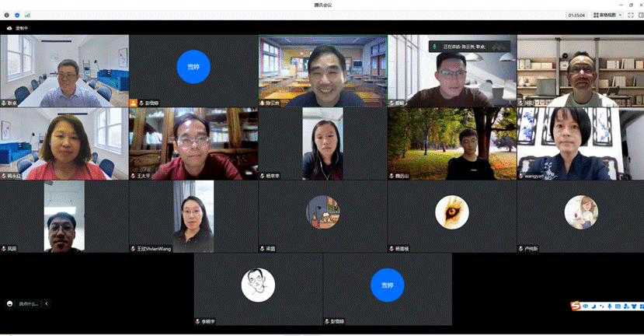Screen dimensions: 644x336
Task: Click the IME toolbar microphone icon
Action: 610,306
